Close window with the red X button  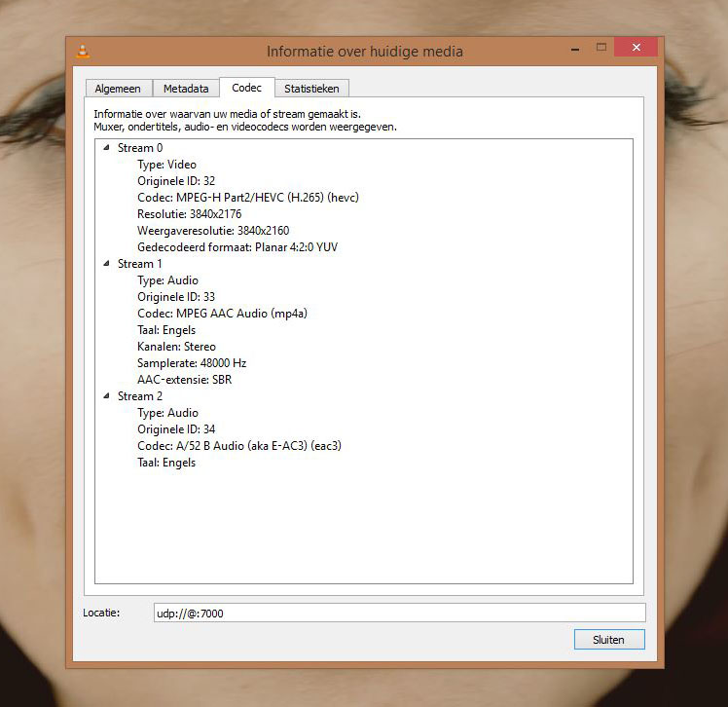637,47
